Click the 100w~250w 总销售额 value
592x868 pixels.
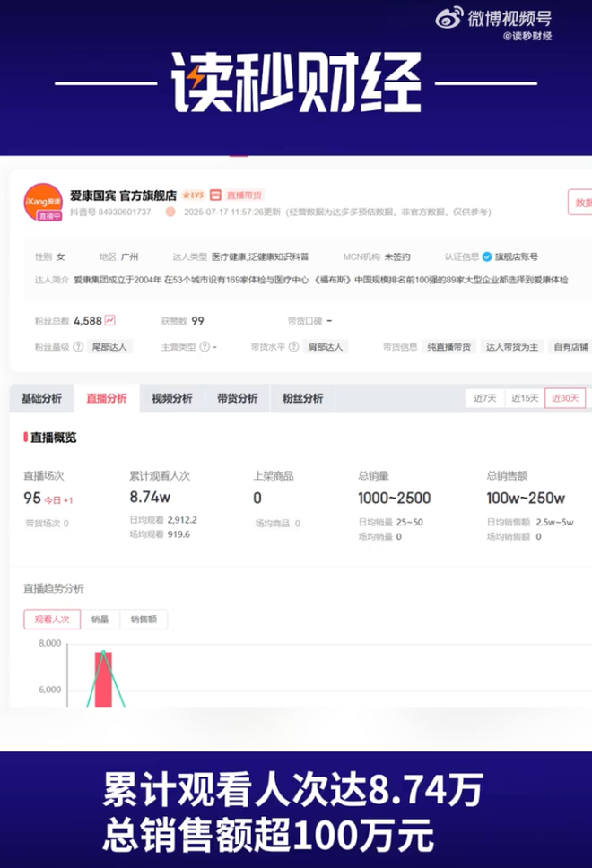click(x=526, y=499)
